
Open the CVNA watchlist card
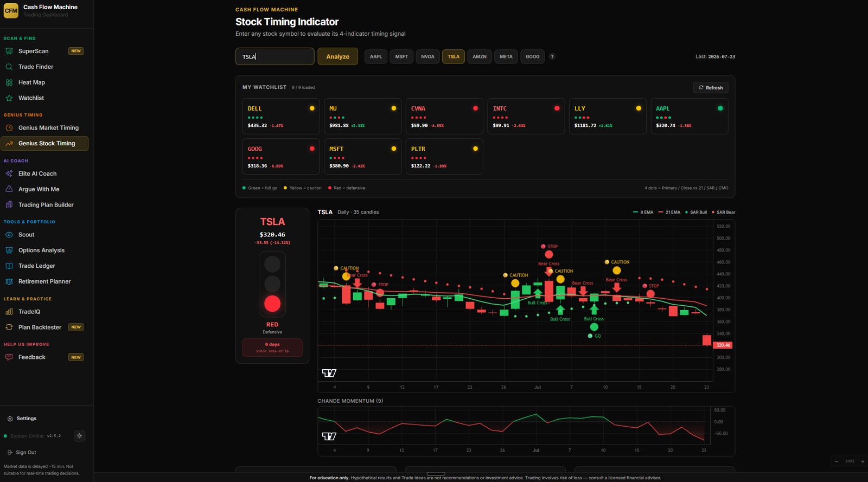pyautogui.click(x=444, y=116)
